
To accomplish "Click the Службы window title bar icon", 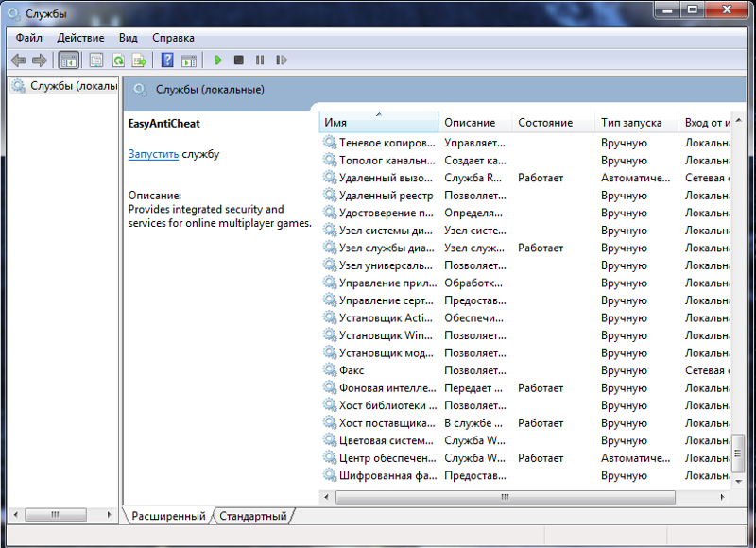I will 14,14.
